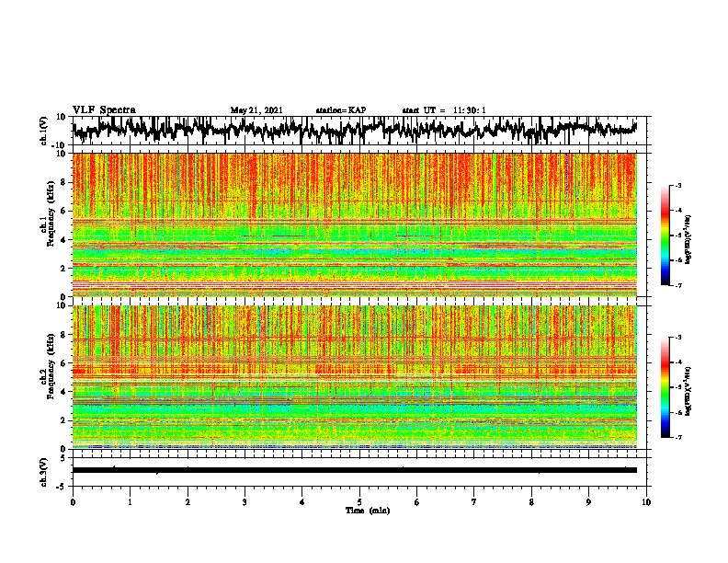The image size is (728, 563).
Task: Click the time axis tick label "9"
Action: [588, 502]
